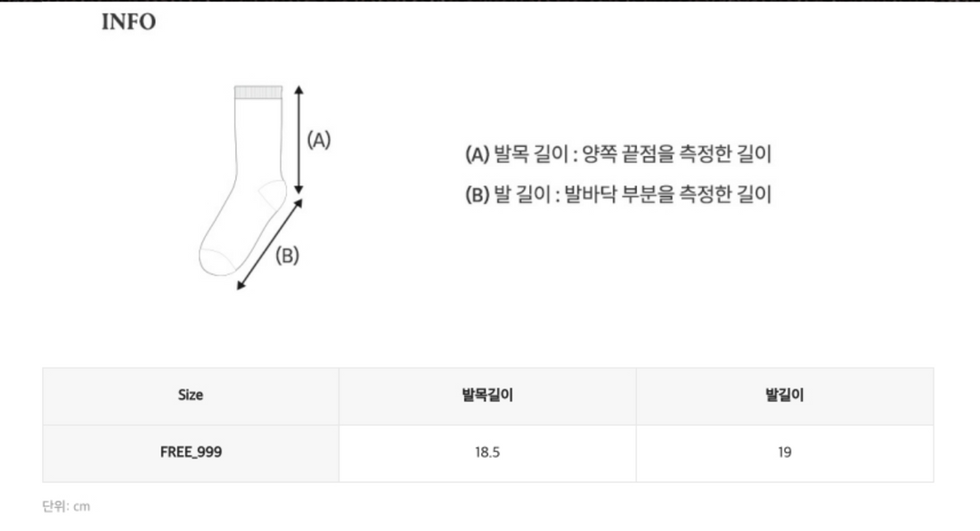Screen dimensions: 980x531
Task: Select the FREE_999 size cell
Action: pos(191,453)
